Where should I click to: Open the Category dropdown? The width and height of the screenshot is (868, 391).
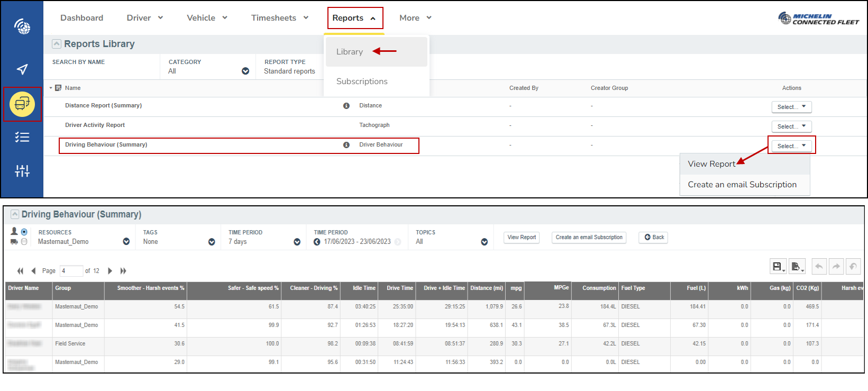(x=245, y=71)
